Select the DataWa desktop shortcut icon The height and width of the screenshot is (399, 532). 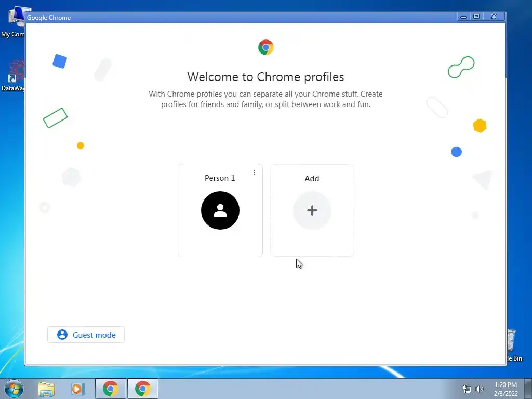point(12,76)
